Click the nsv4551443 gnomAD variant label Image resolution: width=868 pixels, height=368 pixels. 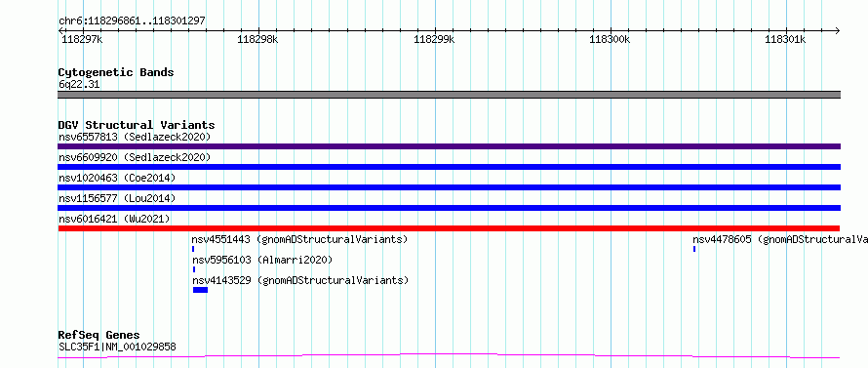(x=299, y=239)
